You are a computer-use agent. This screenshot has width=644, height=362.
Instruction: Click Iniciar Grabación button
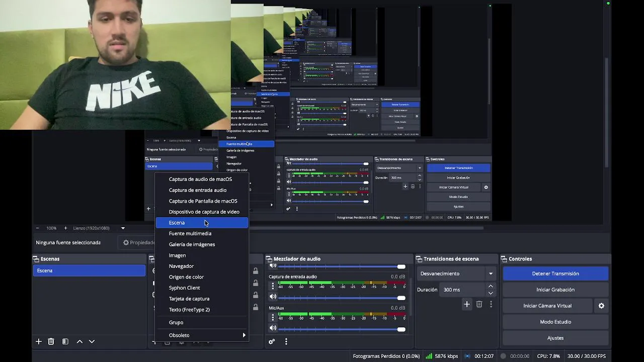pyautogui.click(x=555, y=290)
